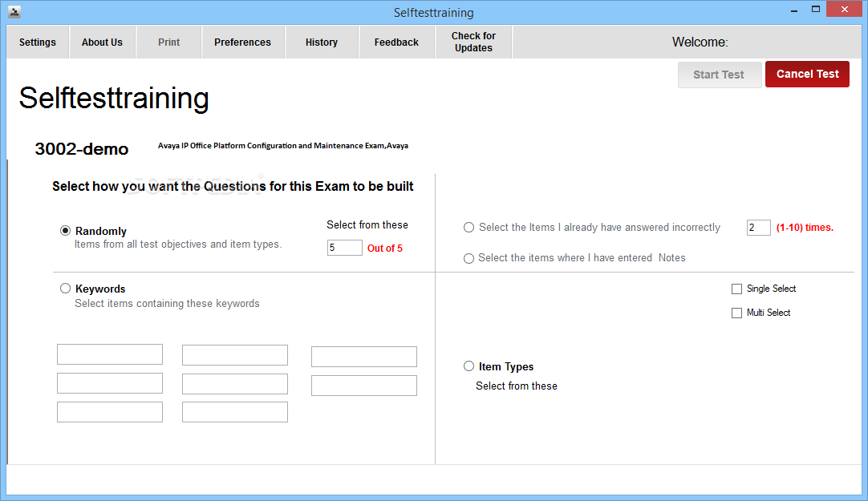This screenshot has width=868, height=501.
Task: Enable the Multi Select checkbox
Action: coord(736,313)
